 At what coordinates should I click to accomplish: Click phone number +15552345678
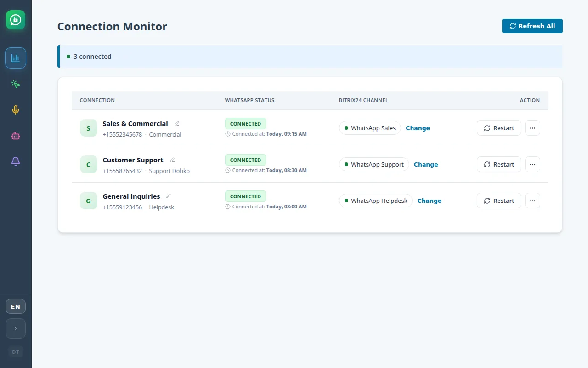pyautogui.click(x=122, y=135)
